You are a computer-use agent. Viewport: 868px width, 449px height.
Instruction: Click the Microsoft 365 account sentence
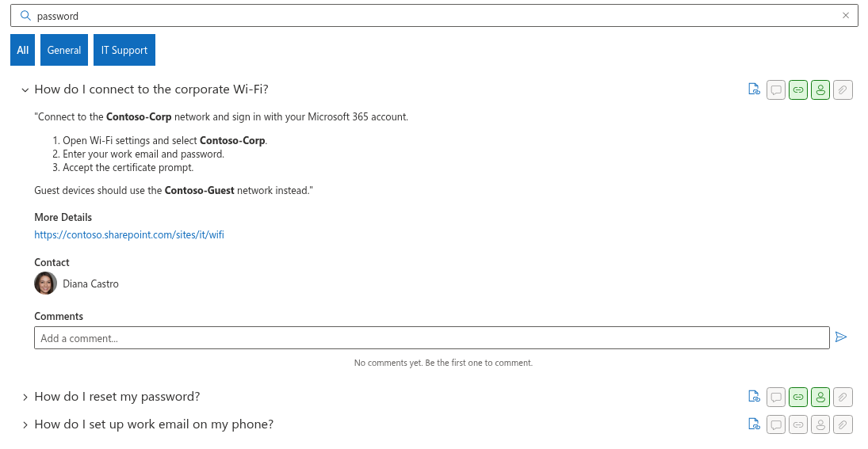(221, 116)
